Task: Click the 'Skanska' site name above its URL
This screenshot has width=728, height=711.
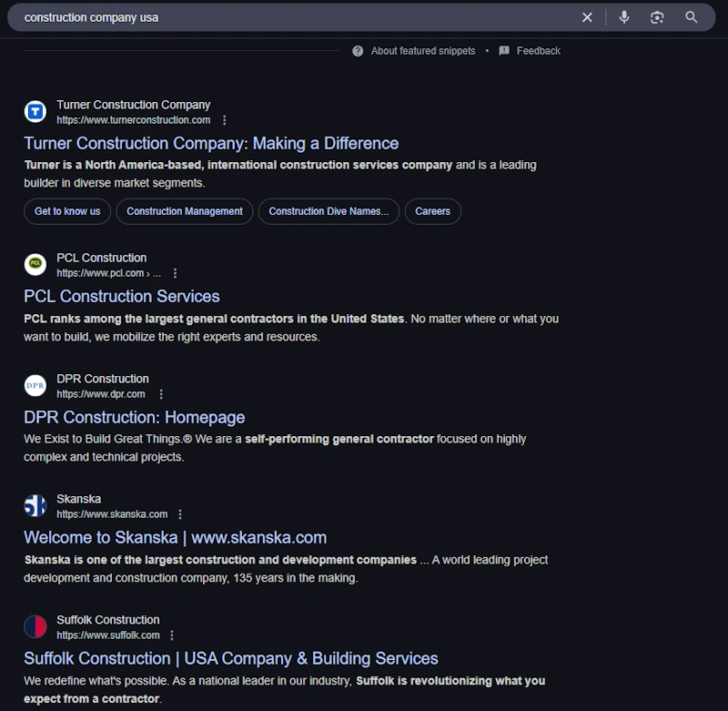Action: coord(78,499)
